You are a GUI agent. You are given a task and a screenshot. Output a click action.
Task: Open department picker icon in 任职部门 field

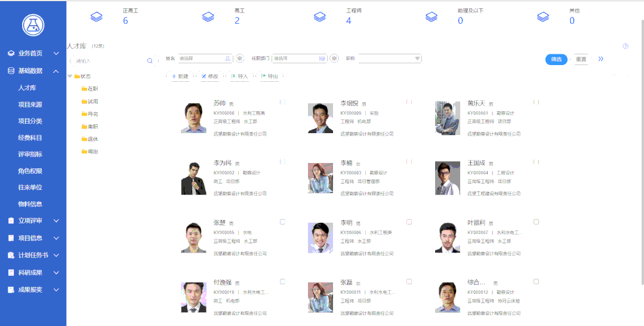tap(322, 59)
